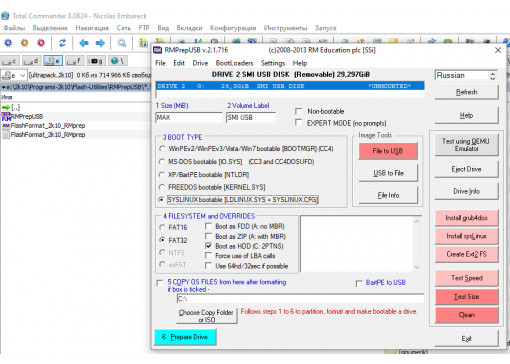Untick Boot as HDD (C: 2PTNS)

[208, 246]
